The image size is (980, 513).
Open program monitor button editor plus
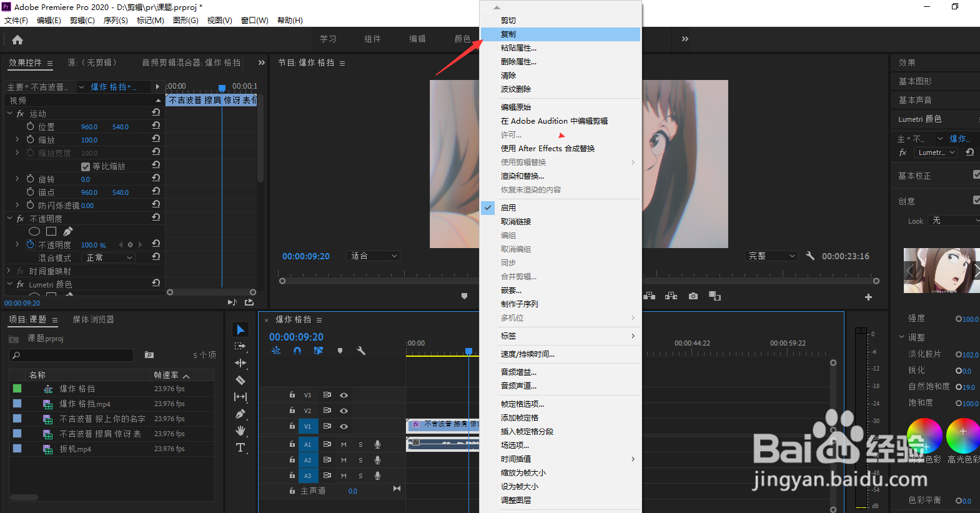pos(868,297)
